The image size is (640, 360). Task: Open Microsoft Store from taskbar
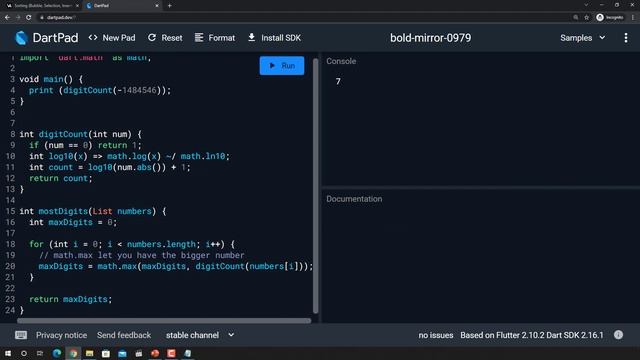coord(106,353)
